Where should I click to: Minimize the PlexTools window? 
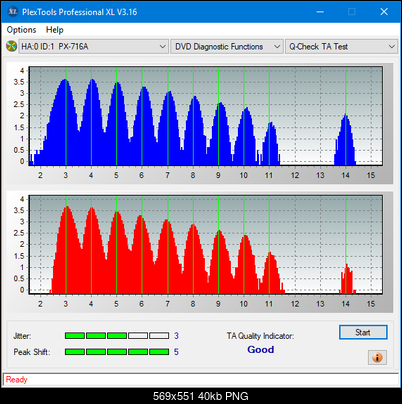coord(320,12)
